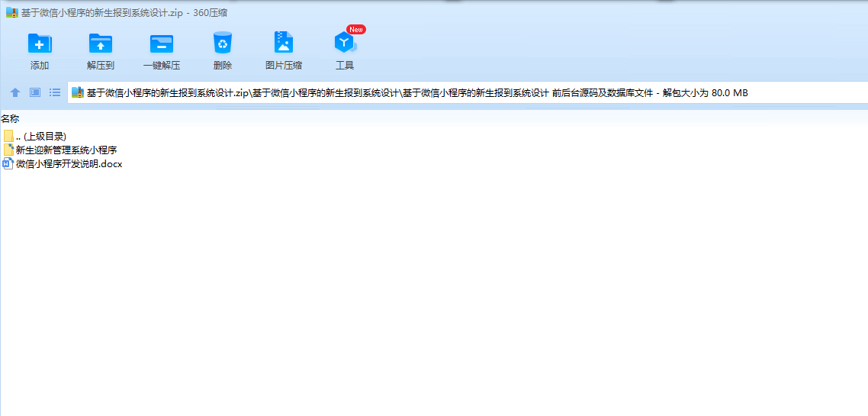The height and width of the screenshot is (416, 868).
Task: Switch to the icon view mode button
Action: [x=35, y=92]
